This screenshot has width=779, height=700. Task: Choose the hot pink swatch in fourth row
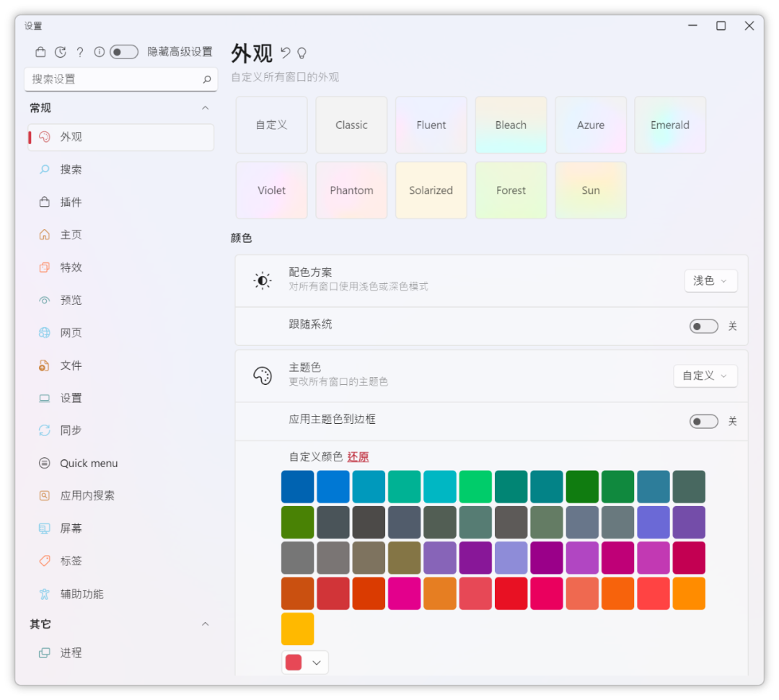[x=404, y=593]
